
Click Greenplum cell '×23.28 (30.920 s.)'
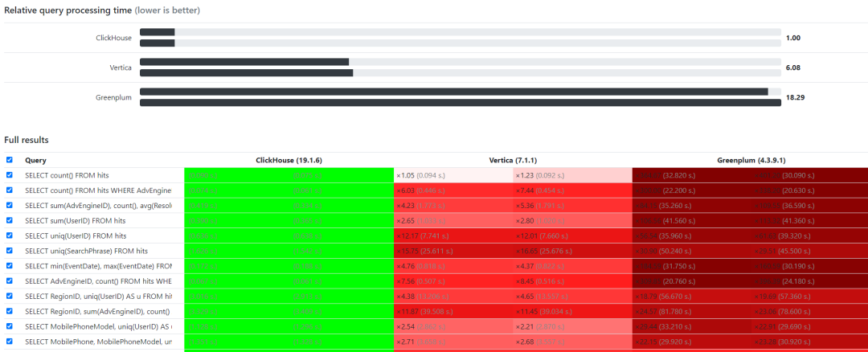tap(809, 342)
